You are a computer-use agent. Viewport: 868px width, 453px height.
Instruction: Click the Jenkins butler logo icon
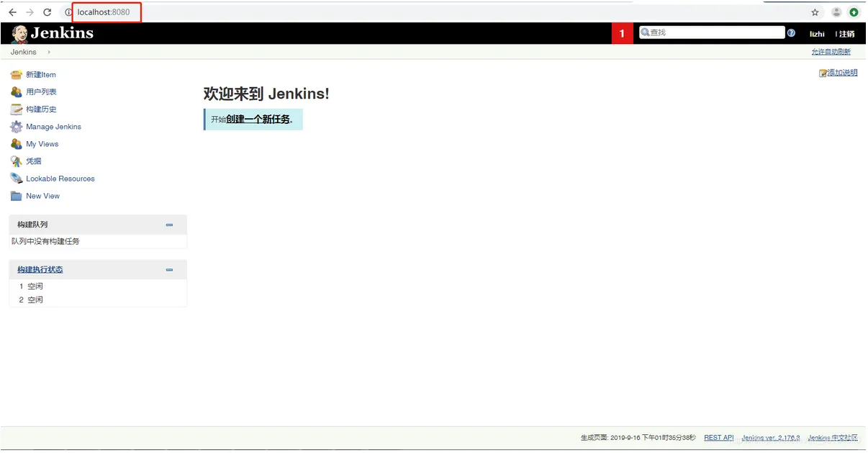click(19, 34)
